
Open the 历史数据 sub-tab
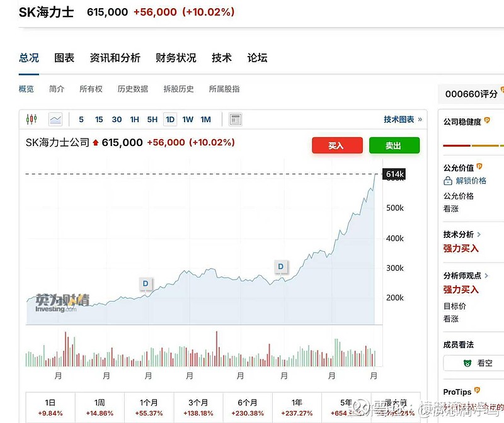point(133,89)
